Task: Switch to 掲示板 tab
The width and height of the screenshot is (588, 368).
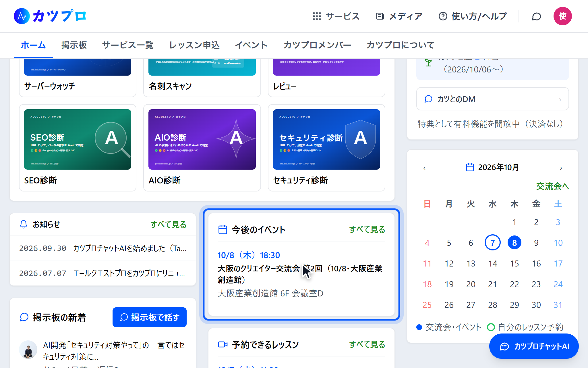Action: 74,45
